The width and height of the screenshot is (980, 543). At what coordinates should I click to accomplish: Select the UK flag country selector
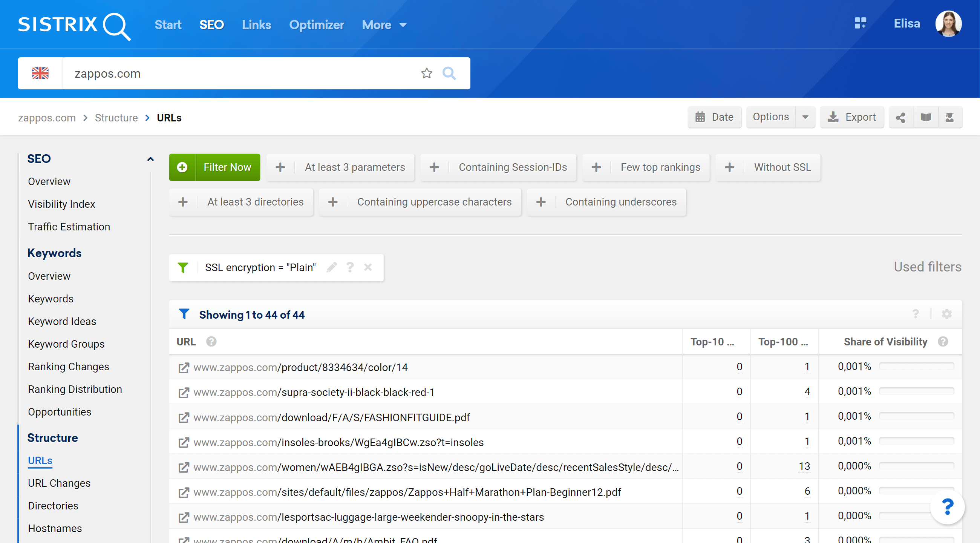pyautogui.click(x=40, y=73)
